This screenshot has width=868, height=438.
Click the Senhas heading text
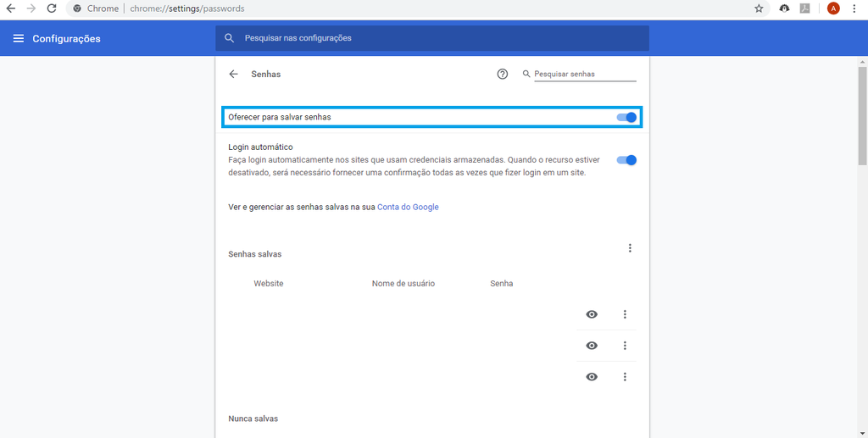click(x=265, y=74)
